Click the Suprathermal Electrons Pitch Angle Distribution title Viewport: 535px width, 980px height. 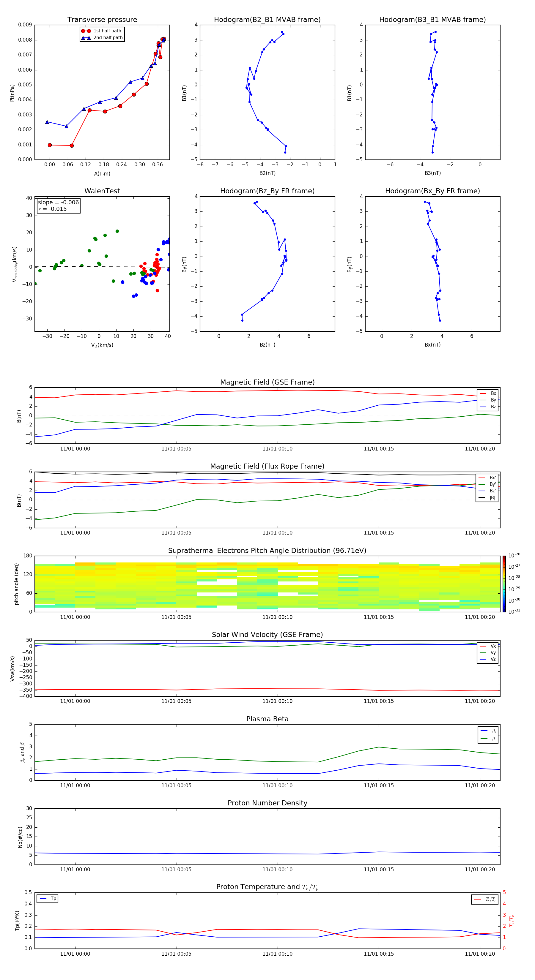[267, 551]
